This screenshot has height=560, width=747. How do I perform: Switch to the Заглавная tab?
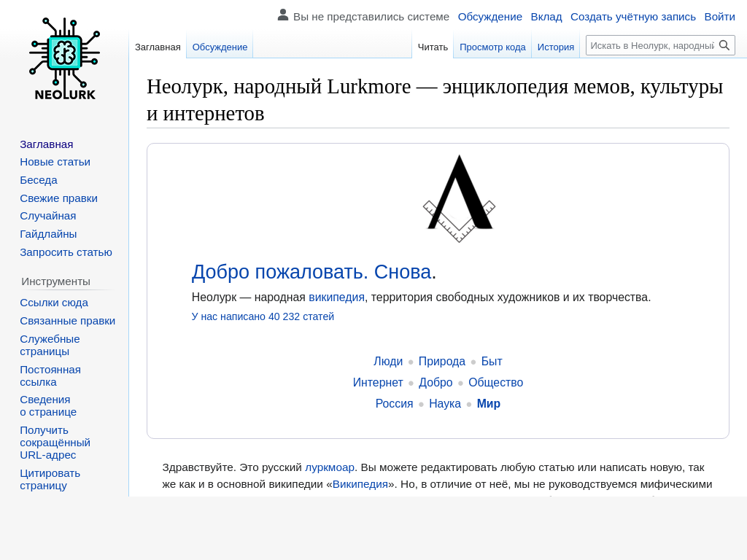click(x=158, y=47)
